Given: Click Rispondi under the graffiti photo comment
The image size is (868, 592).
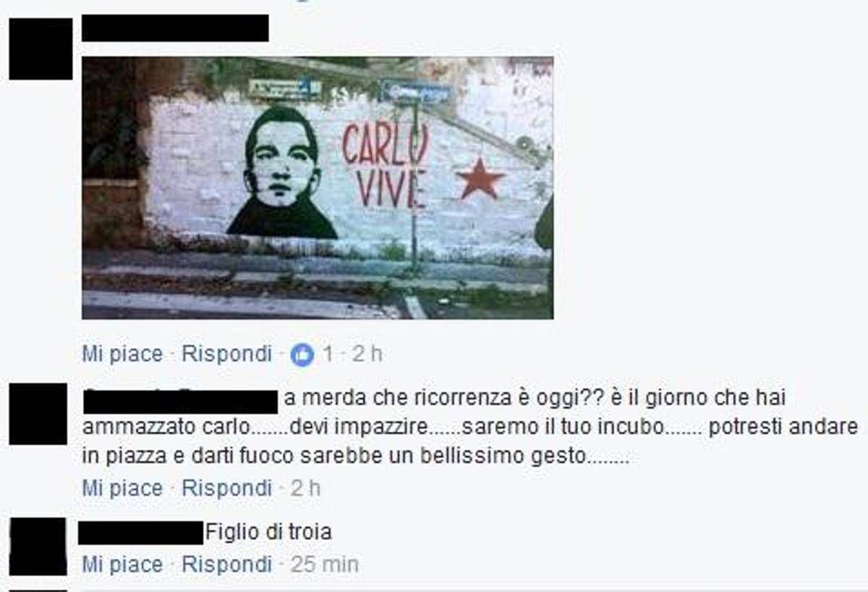Looking at the screenshot, I should point(226,354).
